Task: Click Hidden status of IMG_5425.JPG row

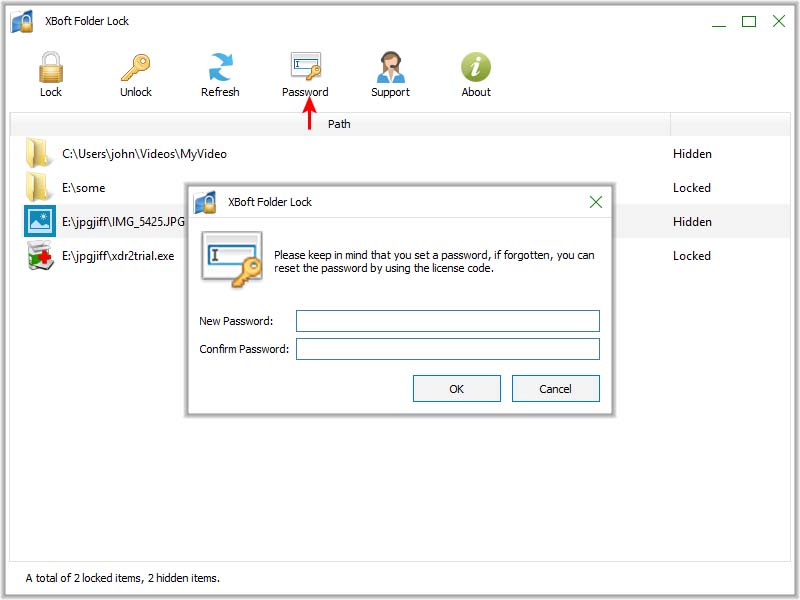Action: click(x=692, y=221)
